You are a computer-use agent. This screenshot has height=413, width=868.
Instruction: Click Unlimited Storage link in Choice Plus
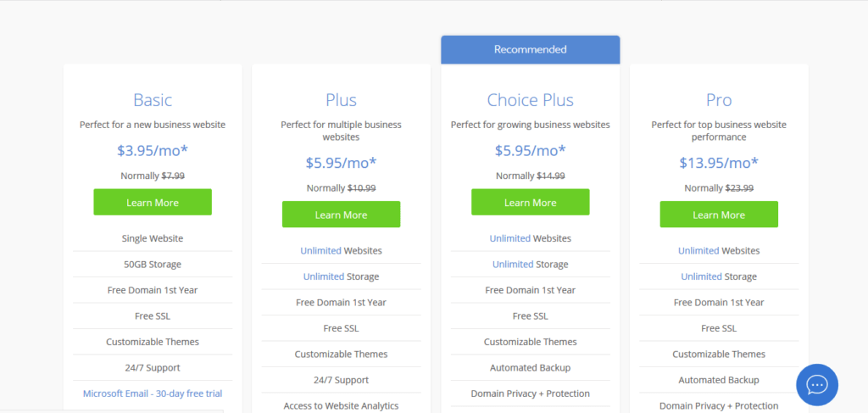tap(513, 265)
